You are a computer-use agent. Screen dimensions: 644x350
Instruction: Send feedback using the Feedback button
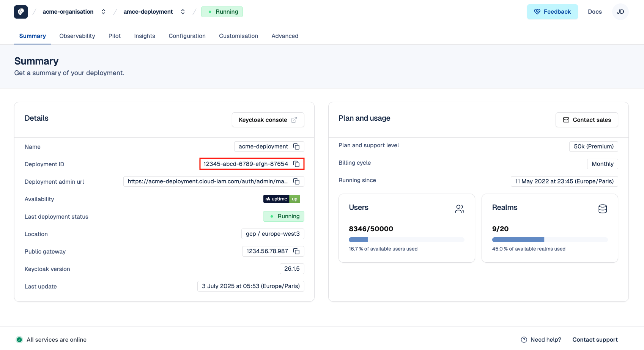552,12
